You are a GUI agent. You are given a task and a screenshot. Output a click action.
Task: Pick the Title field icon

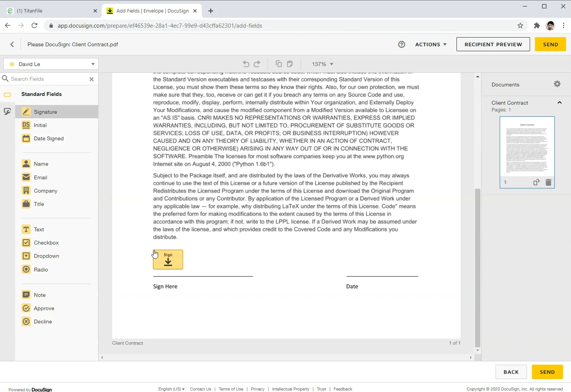pos(26,204)
